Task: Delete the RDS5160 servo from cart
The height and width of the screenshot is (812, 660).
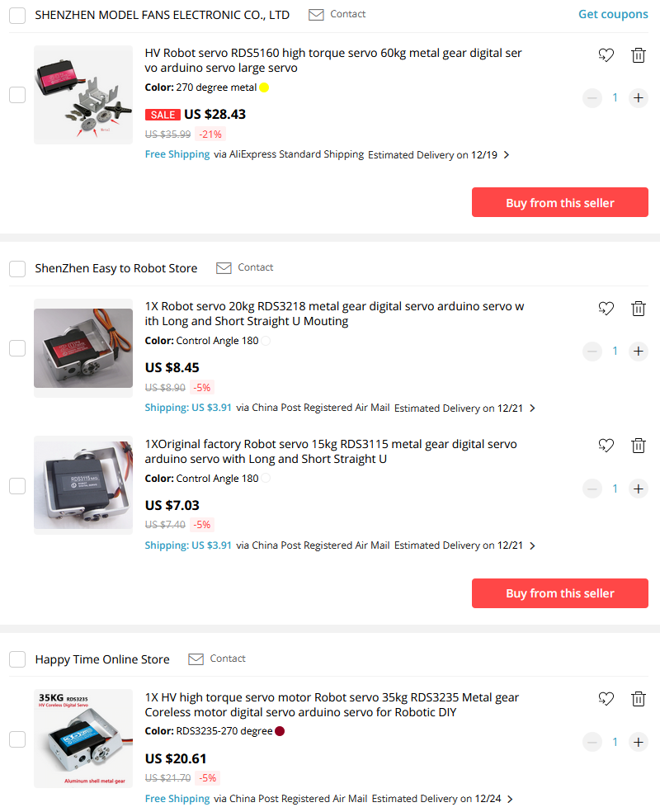Action: pyautogui.click(x=639, y=55)
